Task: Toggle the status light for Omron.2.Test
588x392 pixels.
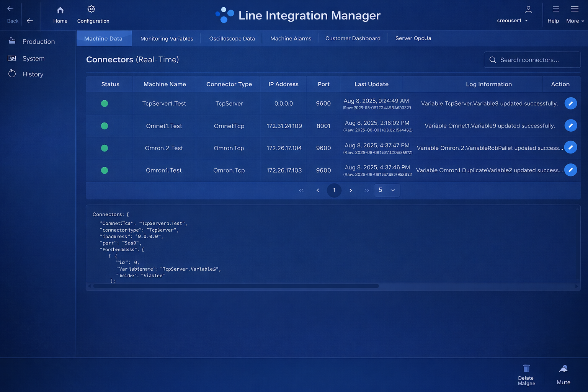Action: 104,148
